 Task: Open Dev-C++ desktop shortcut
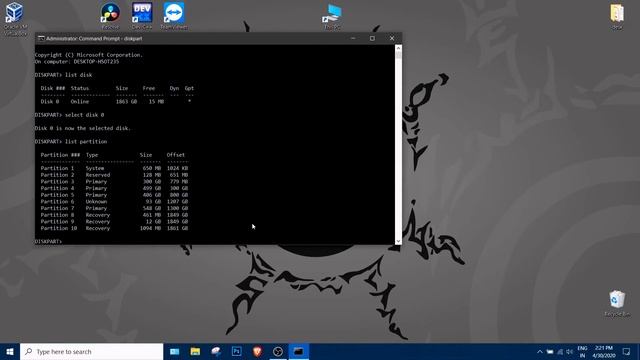click(x=142, y=16)
